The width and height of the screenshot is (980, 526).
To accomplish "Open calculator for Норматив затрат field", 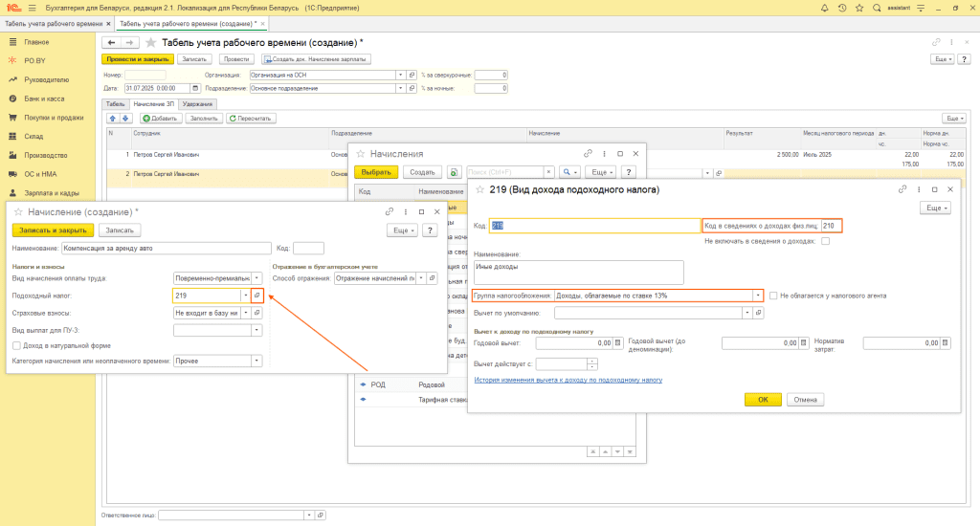I will point(945,343).
